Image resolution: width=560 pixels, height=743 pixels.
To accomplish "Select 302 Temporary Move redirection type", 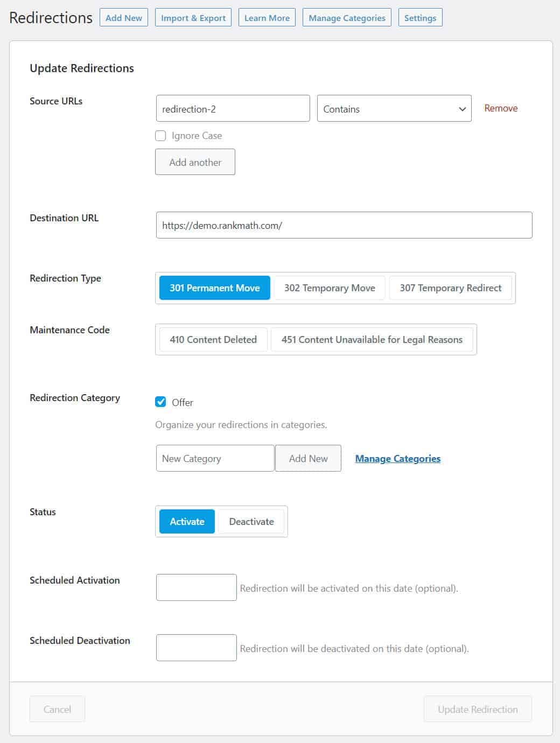I will click(x=330, y=288).
